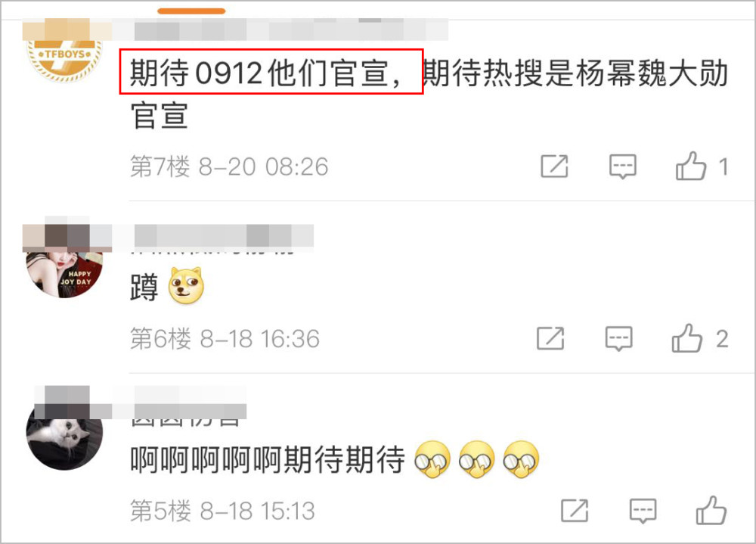Share the 第5楼 comment
The height and width of the screenshot is (544, 756).
click(575, 511)
